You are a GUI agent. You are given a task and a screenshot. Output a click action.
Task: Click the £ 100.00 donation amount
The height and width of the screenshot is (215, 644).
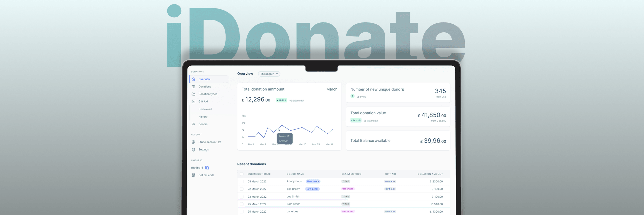pyautogui.click(x=437, y=189)
